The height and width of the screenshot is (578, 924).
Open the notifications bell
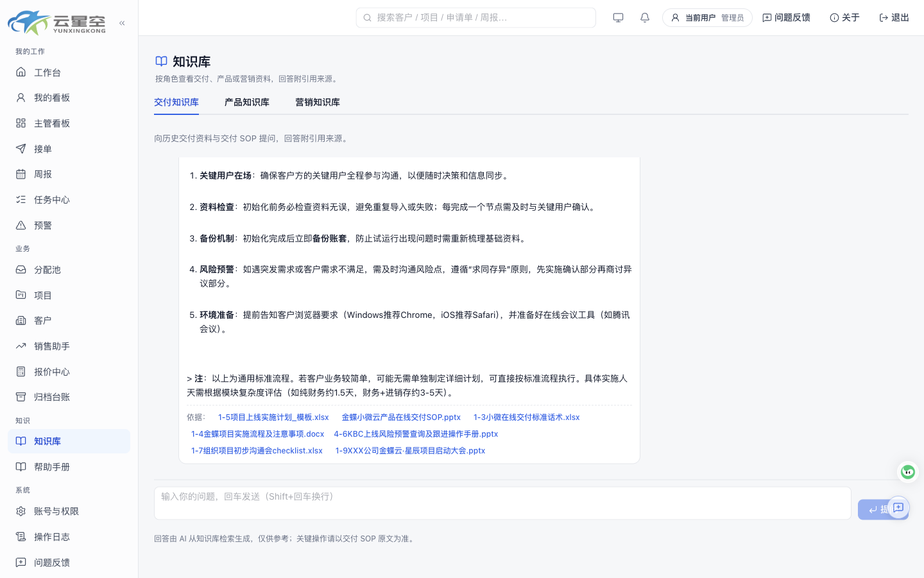click(x=645, y=18)
